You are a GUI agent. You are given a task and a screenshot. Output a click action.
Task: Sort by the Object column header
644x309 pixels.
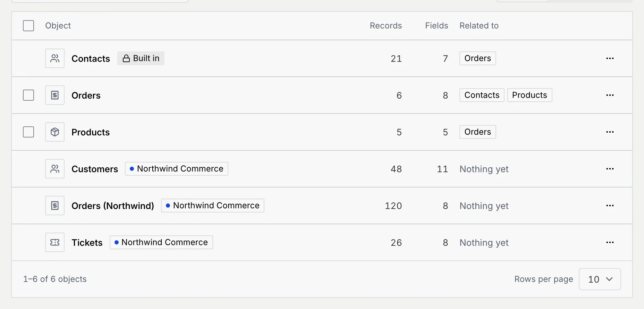(x=58, y=26)
